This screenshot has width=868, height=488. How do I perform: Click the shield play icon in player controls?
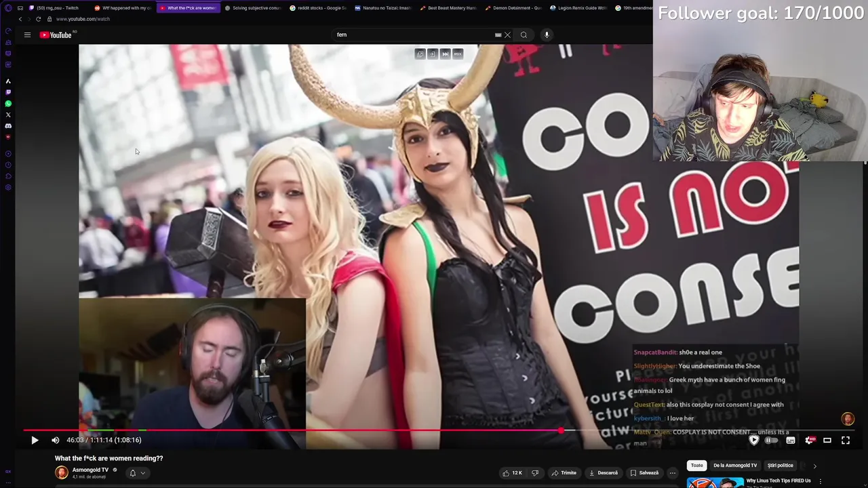753,441
